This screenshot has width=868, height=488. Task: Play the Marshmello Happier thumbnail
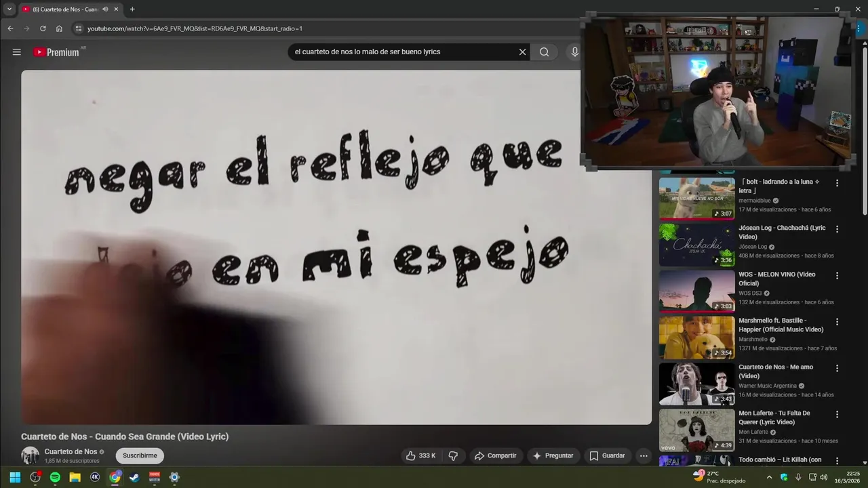point(696,338)
